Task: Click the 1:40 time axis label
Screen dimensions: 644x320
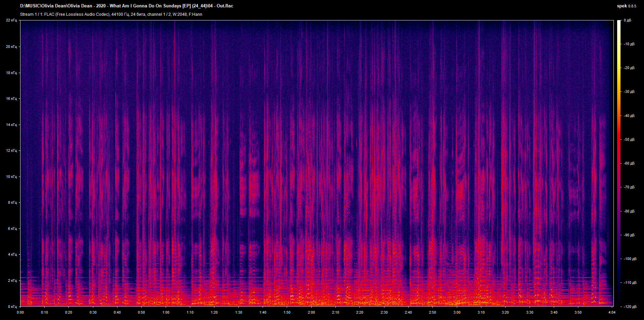Action: click(263, 312)
